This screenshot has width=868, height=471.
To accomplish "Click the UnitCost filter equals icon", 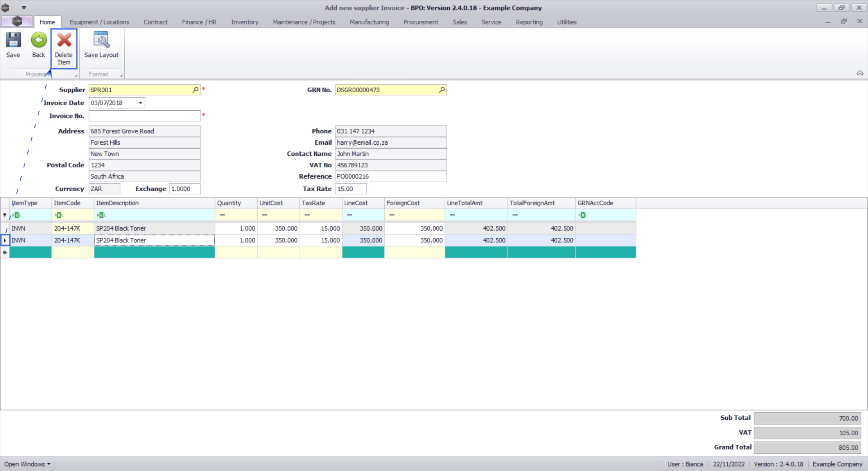I will (x=265, y=215).
